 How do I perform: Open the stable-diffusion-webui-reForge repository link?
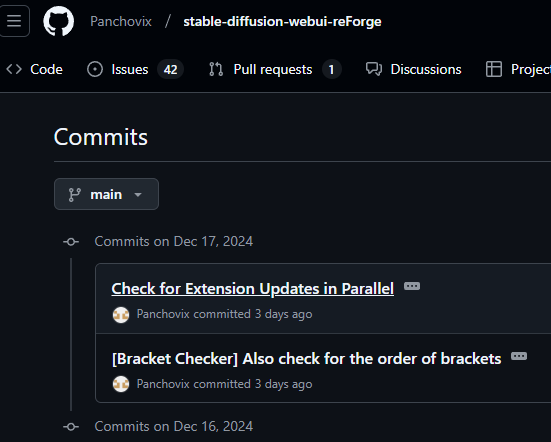pyautogui.click(x=282, y=21)
